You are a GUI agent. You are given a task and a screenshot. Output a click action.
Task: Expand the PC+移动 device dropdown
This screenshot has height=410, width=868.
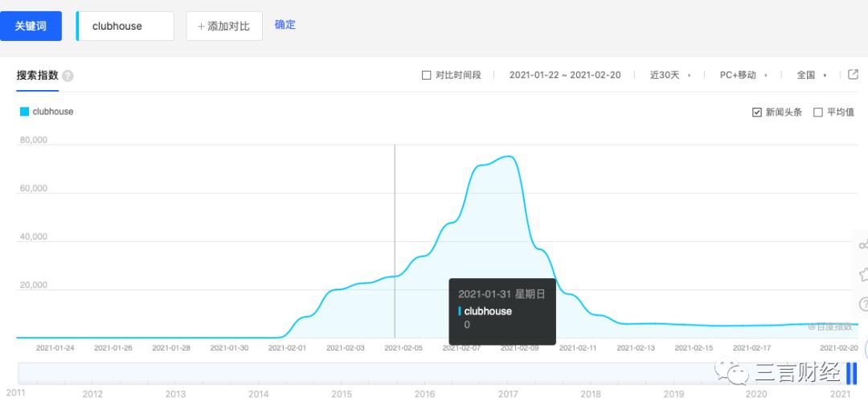tap(743, 75)
